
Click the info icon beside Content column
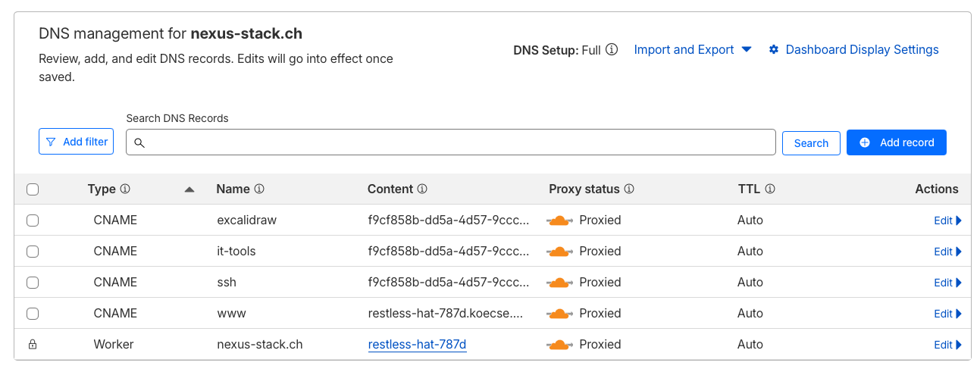422,189
